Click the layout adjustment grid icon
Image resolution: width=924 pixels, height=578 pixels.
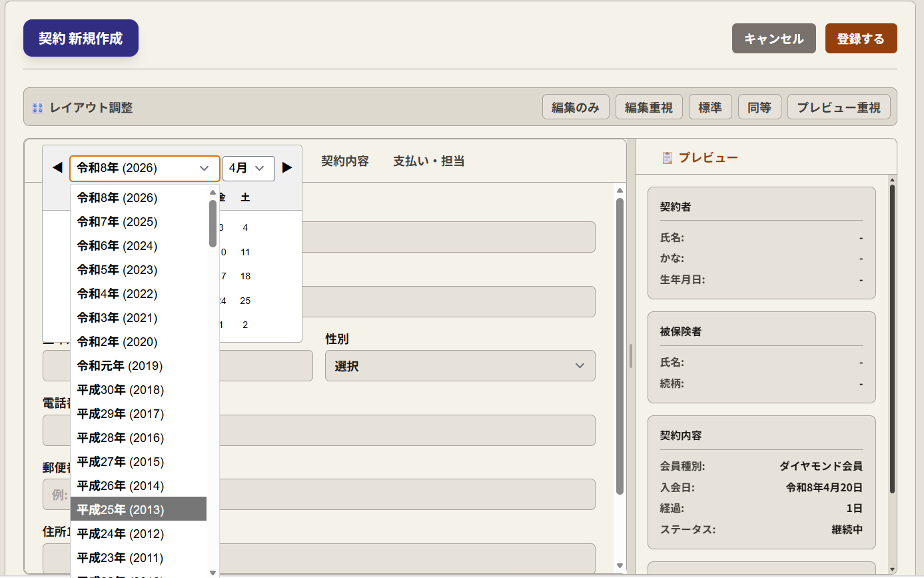click(x=37, y=108)
